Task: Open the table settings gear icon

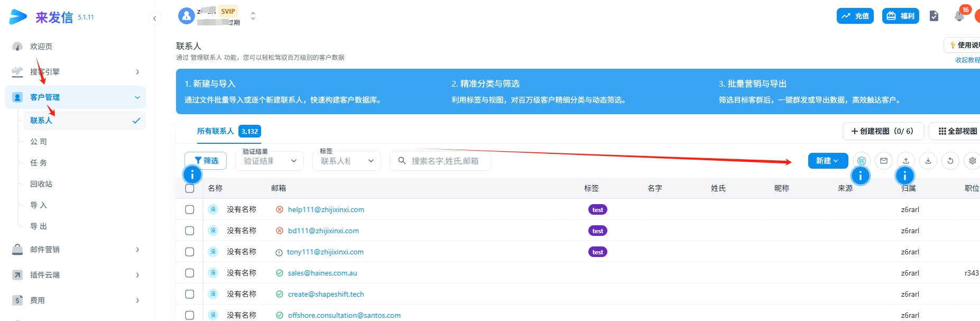Action: (972, 161)
